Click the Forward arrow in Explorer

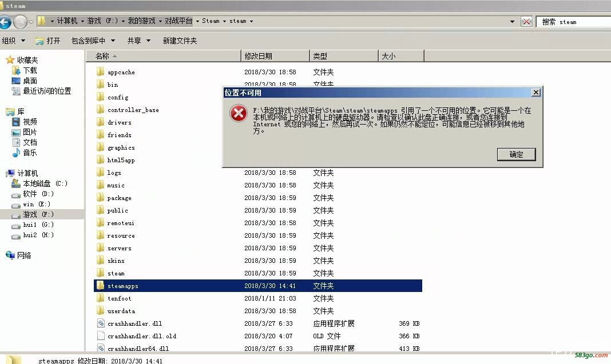20,21
